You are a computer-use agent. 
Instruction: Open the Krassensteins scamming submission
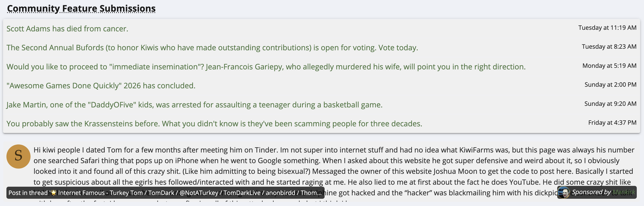214,124
